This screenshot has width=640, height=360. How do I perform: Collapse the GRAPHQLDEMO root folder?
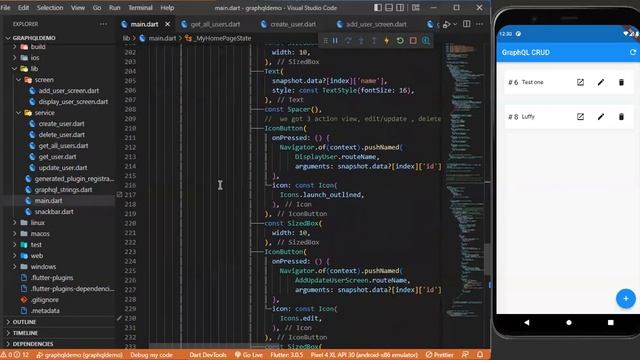tap(8, 38)
